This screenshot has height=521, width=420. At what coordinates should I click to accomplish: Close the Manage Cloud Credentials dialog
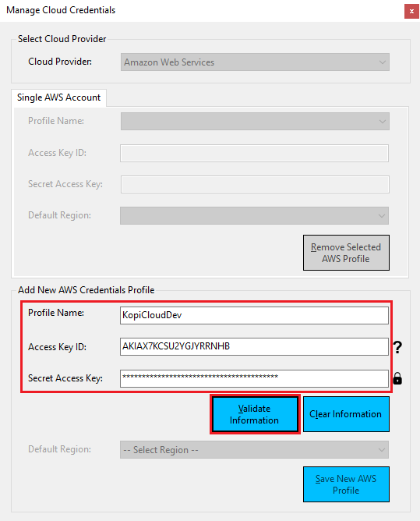(x=411, y=11)
